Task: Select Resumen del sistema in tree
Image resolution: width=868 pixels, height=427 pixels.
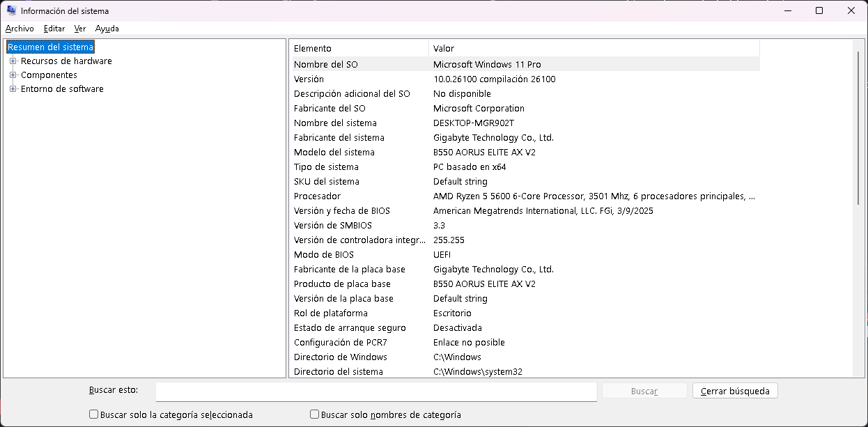Action: click(x=50, y=47)
